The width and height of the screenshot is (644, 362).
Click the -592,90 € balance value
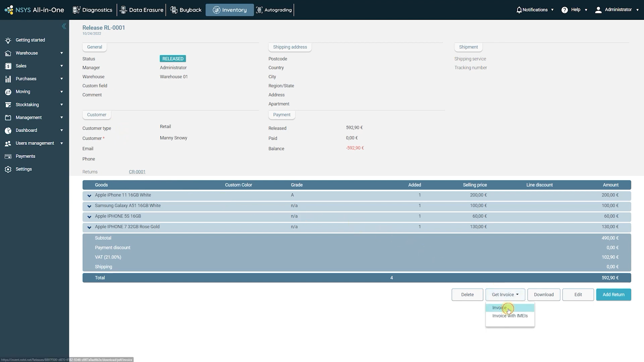pyautogui.click(x=355, y=148)
